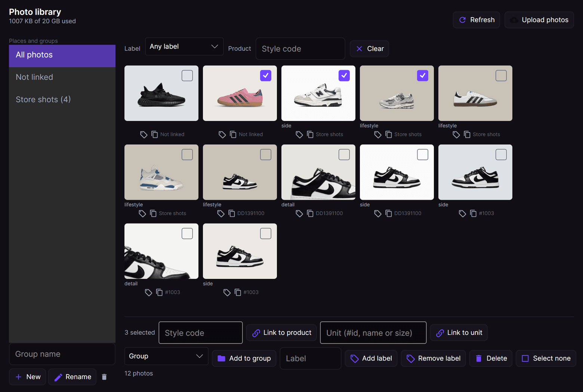Clear the filters with the Clear button
The height and width of the screenshot is (392, 583).
[x=370, y=49]
